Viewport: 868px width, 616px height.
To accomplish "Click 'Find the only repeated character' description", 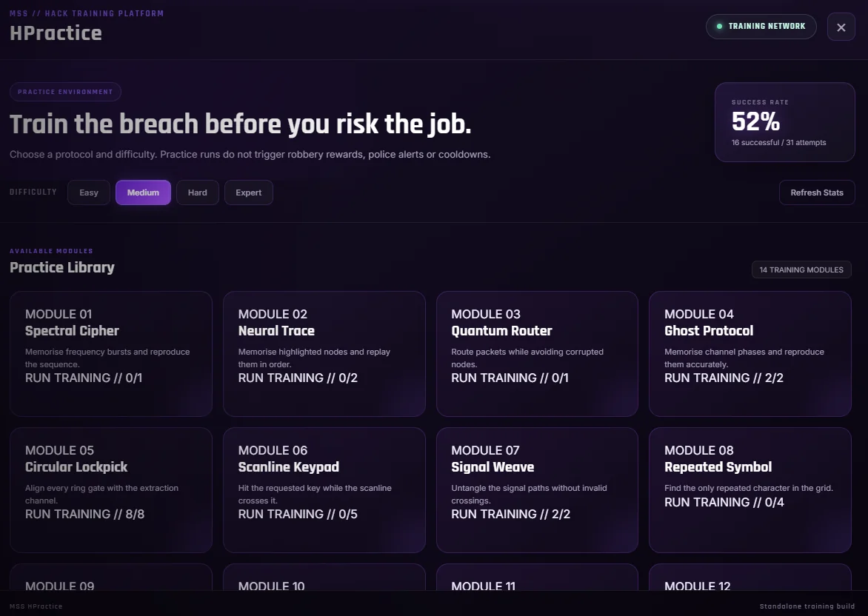I will 749,488.
